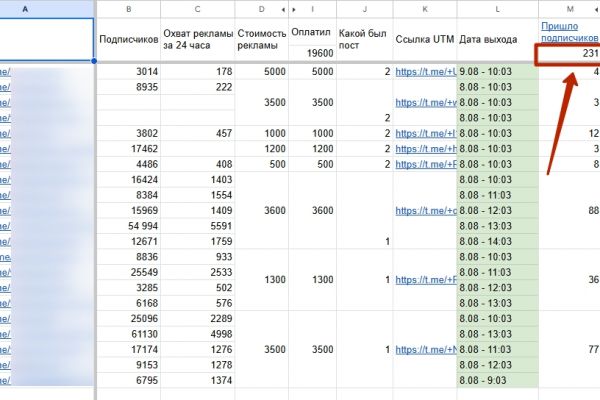Select subscribers cell "9153"

pyautogui.click(x=129, y=365)
